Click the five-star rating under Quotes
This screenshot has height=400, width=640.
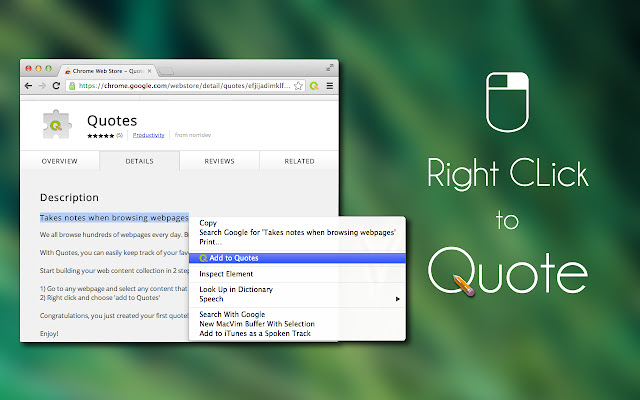click(x=100, y=136)
